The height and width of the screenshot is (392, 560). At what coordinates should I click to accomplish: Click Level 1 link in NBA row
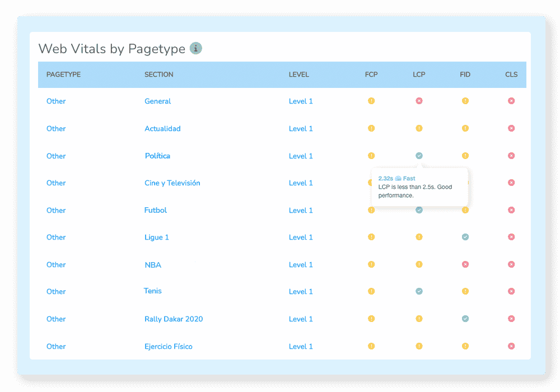301,265
